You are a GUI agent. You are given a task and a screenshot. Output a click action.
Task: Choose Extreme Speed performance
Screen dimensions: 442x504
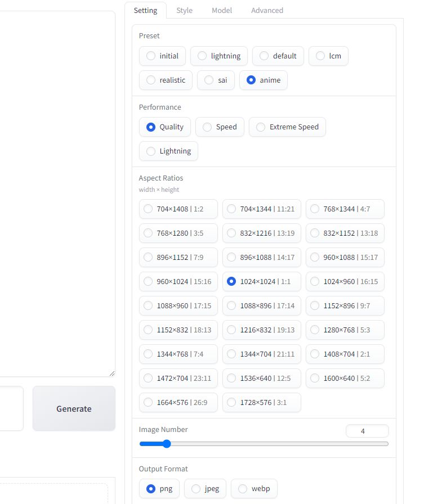[287, 127]
